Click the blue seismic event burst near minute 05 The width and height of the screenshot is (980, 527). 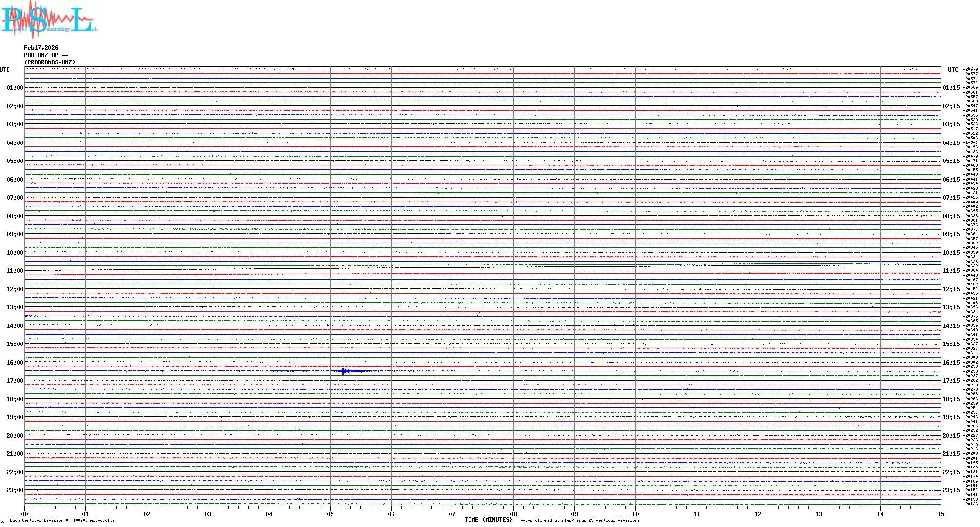point(345,371)
